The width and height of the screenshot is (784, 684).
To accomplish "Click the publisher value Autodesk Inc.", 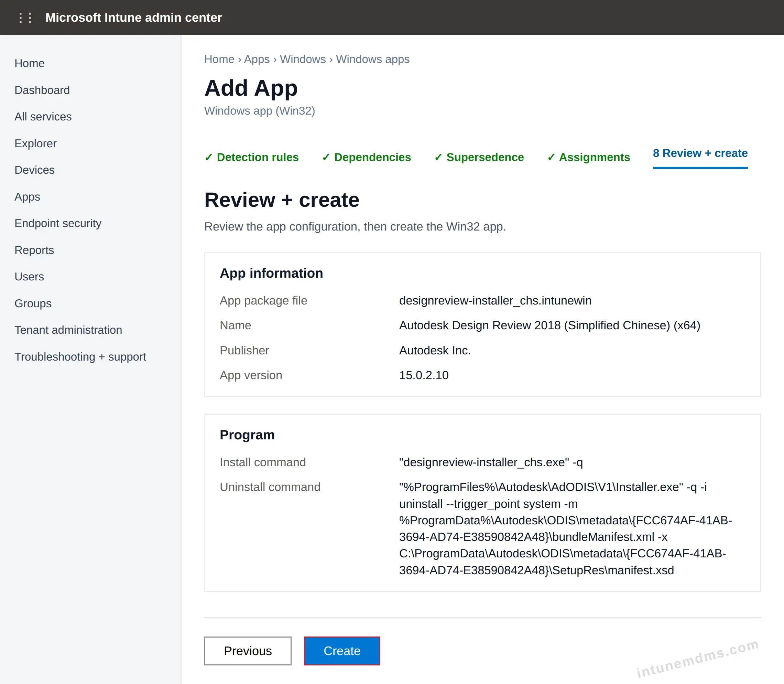I will tap(435, 350).
